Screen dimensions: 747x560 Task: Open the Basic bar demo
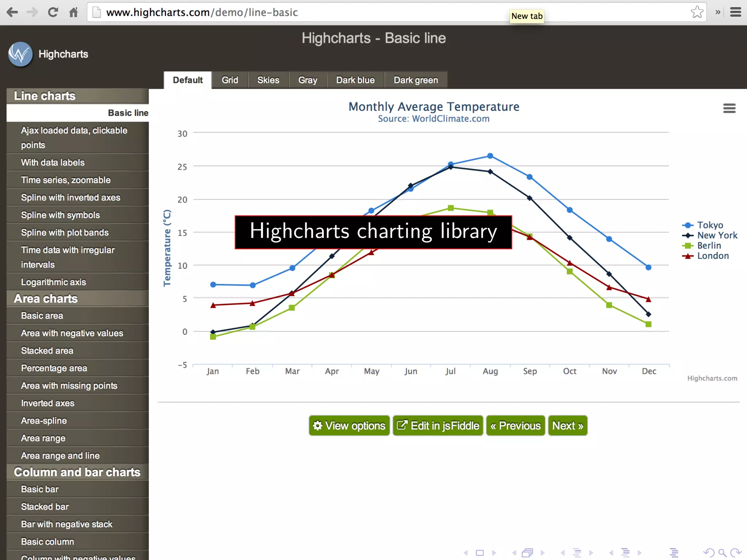click(78, 489)
